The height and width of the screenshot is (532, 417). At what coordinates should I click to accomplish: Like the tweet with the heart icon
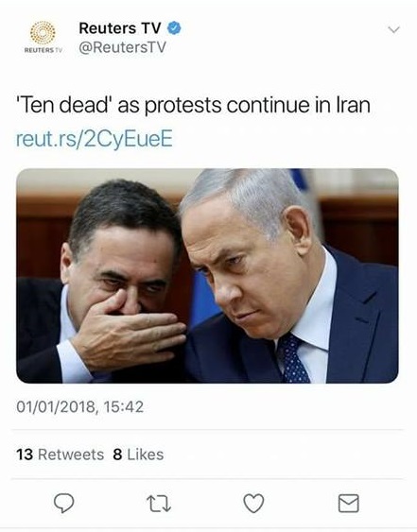pyautogui.click(x=254, y=503)
